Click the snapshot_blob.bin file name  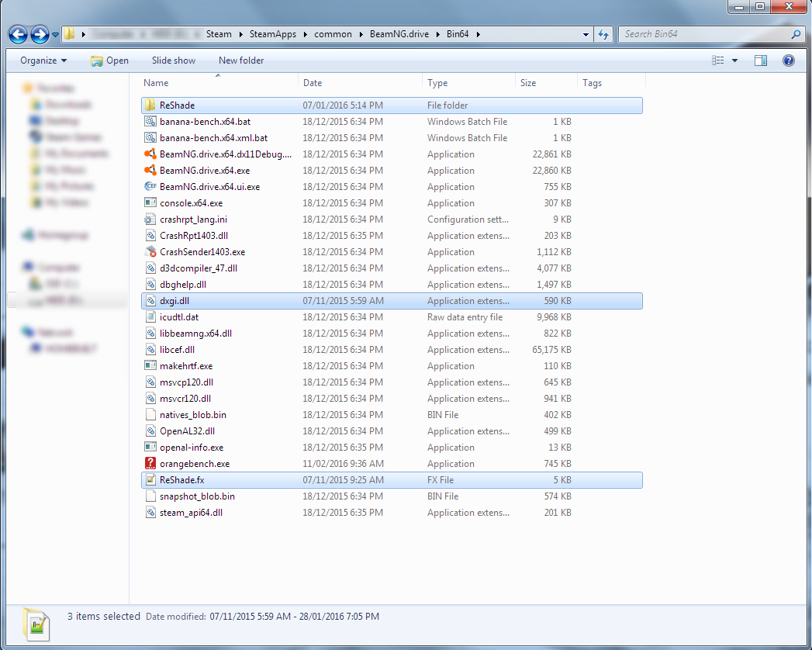pos(197,496)
